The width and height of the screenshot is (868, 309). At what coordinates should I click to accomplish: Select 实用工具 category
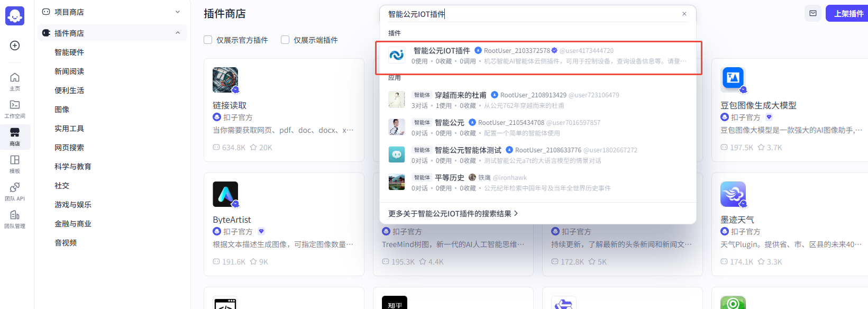point(69,128)
